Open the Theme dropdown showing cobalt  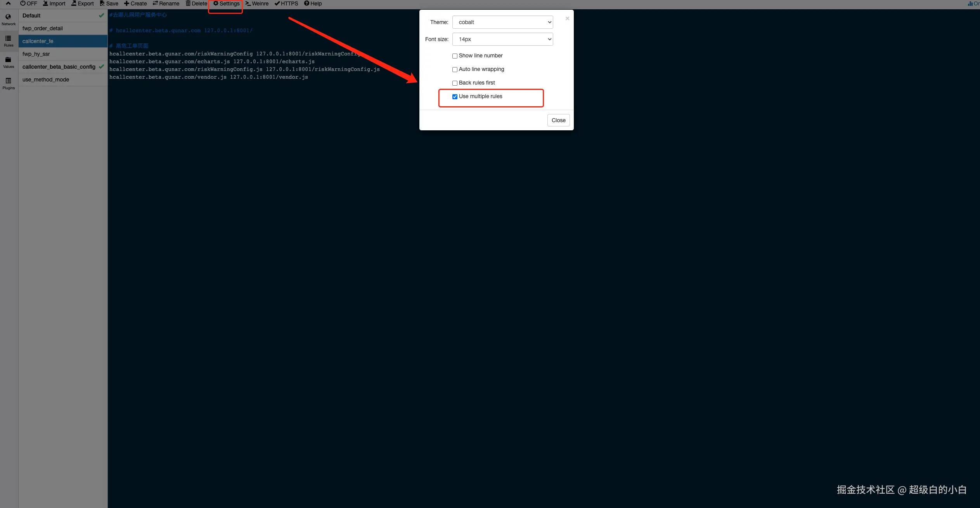(x=502, y=22)
